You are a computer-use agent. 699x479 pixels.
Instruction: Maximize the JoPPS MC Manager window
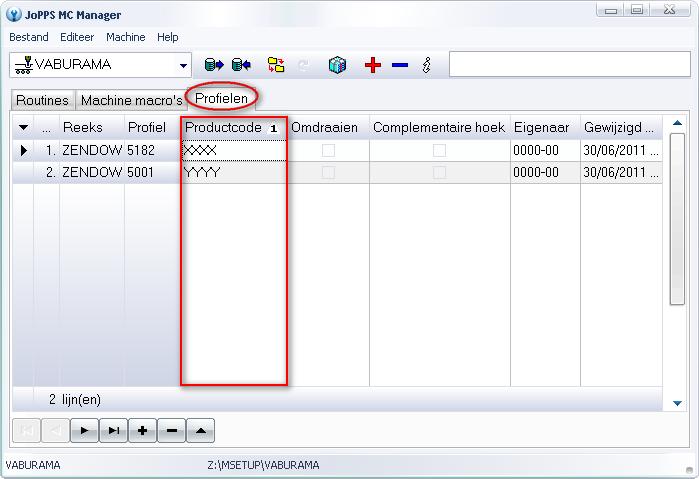(x=637, y=9)
